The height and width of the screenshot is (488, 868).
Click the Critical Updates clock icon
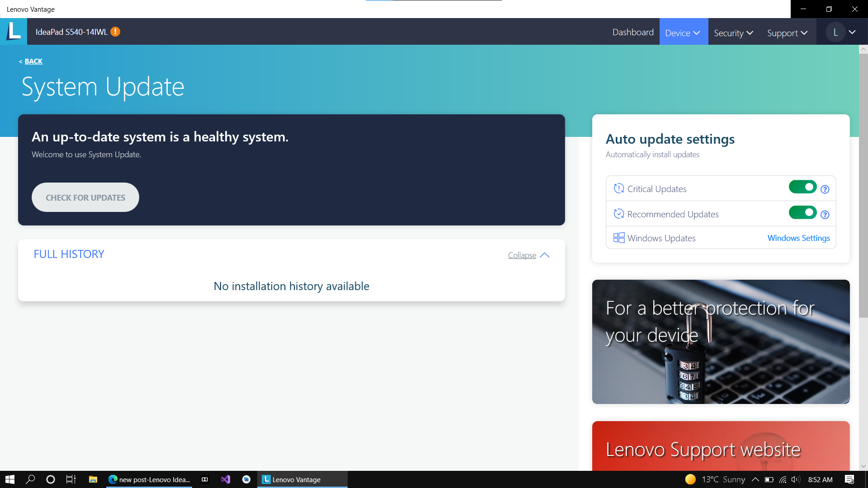tap(618, 188)
